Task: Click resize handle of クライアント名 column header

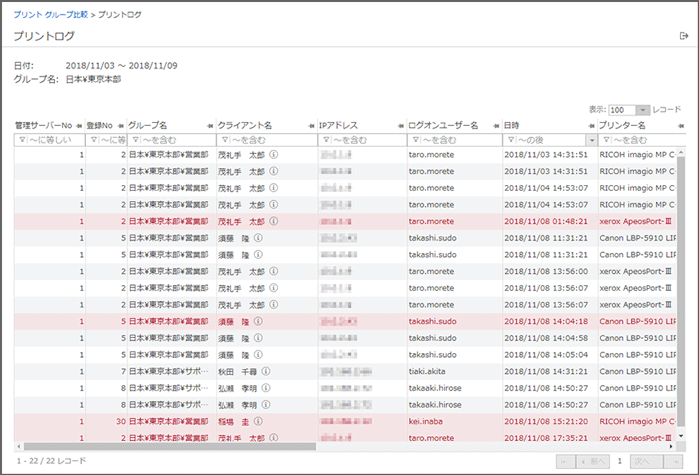Action: (311, 125)
